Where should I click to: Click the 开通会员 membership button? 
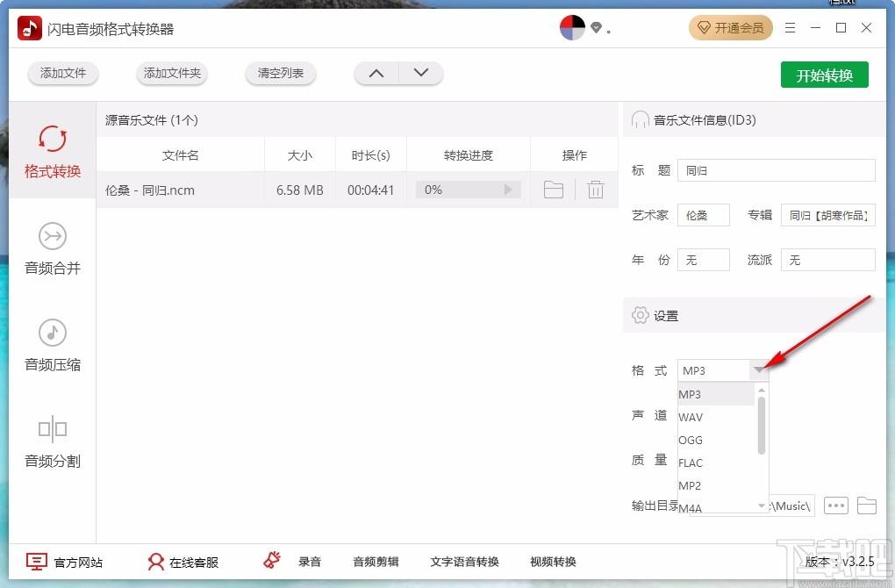731,27
